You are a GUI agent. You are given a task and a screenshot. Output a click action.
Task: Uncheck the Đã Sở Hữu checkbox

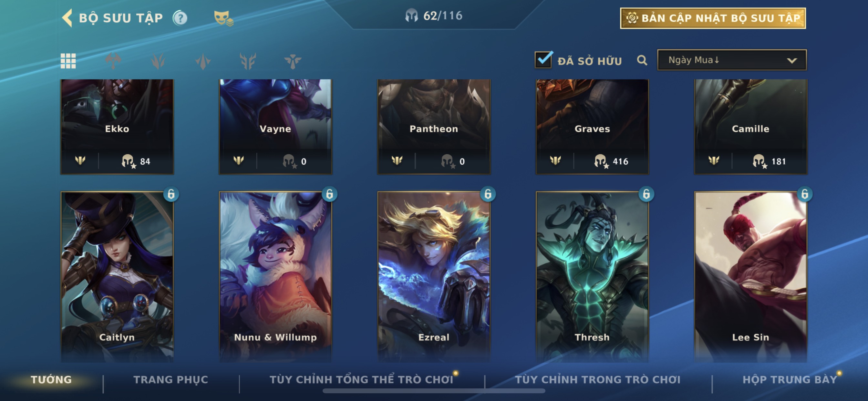[x=543, y=60]
